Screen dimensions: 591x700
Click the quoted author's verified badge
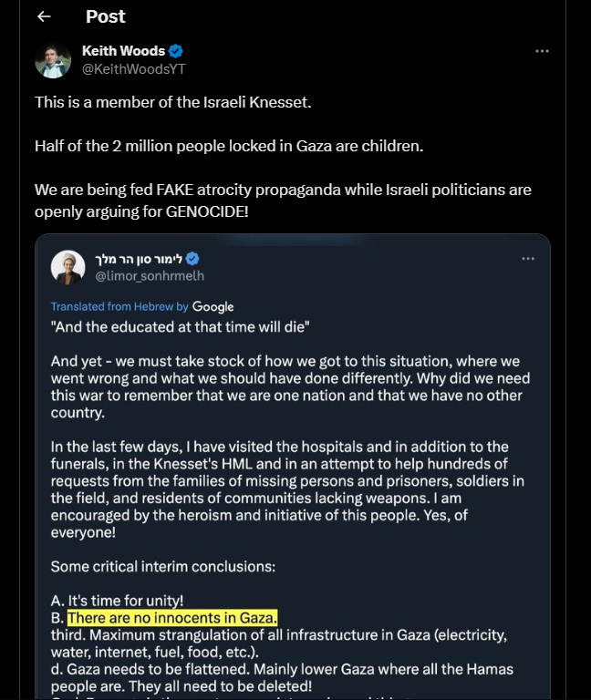(x=193, y=259)
